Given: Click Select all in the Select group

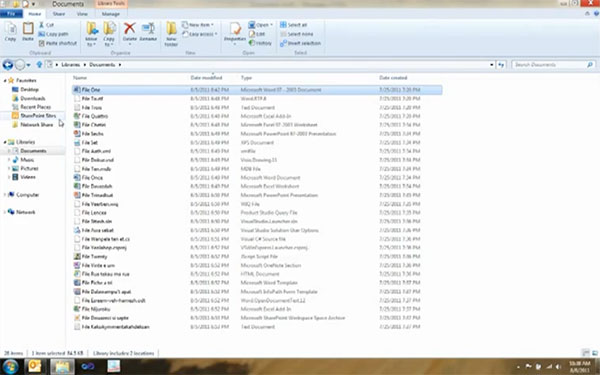Looking at the screenshot, I should pyautogui.click(x=293, y=25).
